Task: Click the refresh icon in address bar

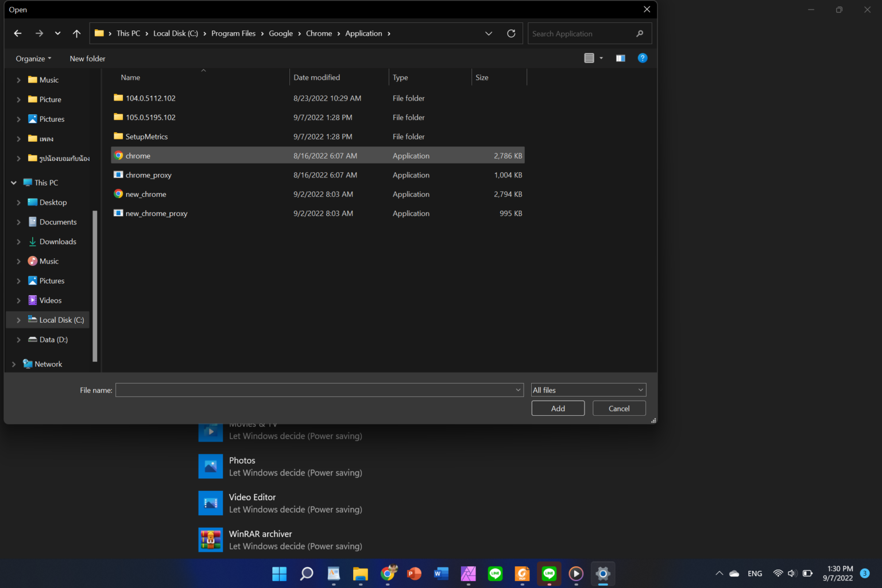Action: 511,33
